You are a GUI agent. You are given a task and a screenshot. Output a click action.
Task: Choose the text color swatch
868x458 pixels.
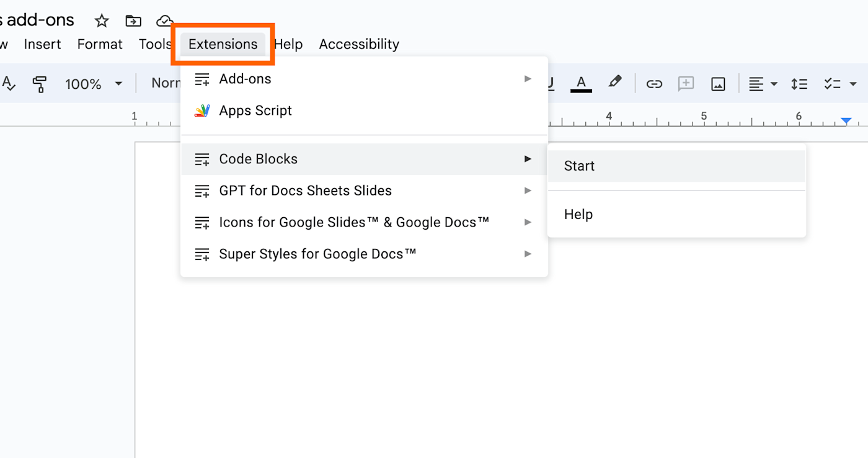click(x=581, y=84)
